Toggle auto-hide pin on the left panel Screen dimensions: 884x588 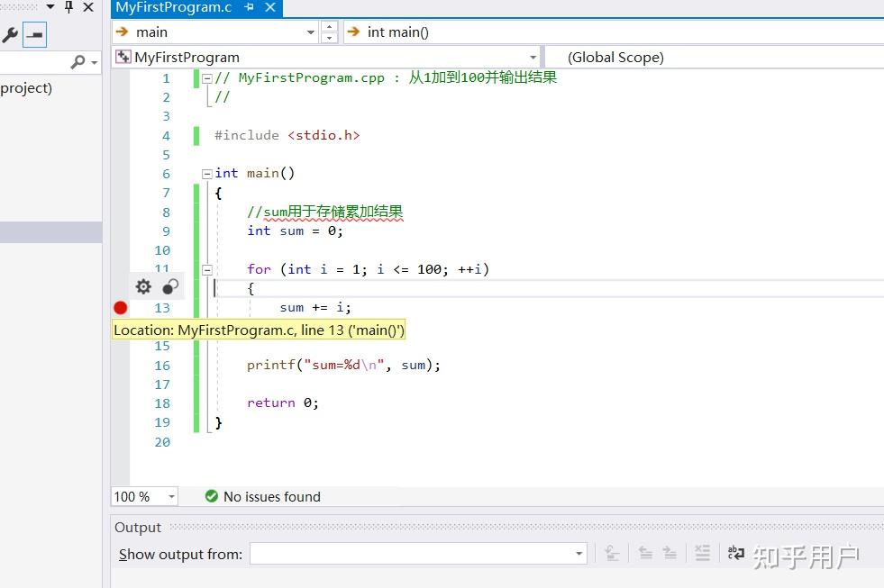[68, 8]
